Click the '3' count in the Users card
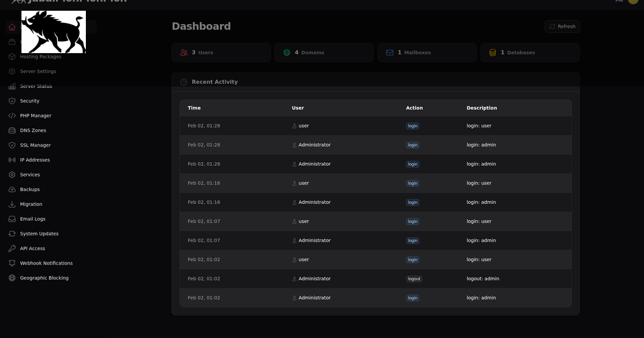The image size is (644, 338). click(194, 53)
